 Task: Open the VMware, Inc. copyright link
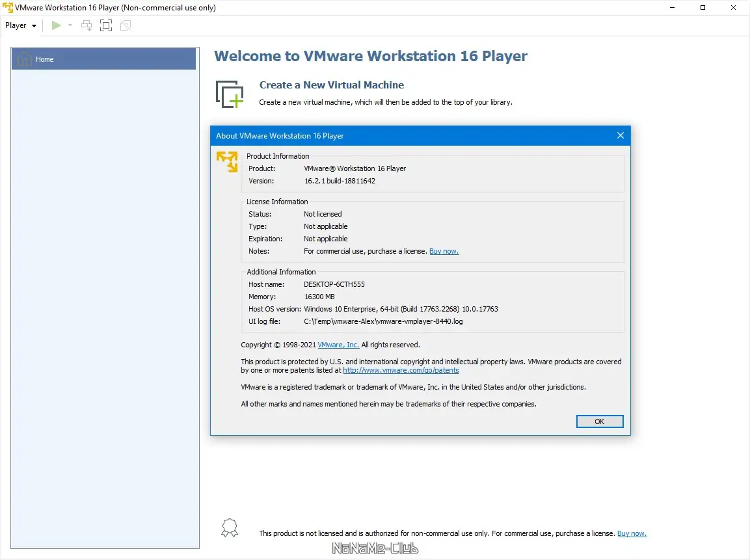pos(338,345)
